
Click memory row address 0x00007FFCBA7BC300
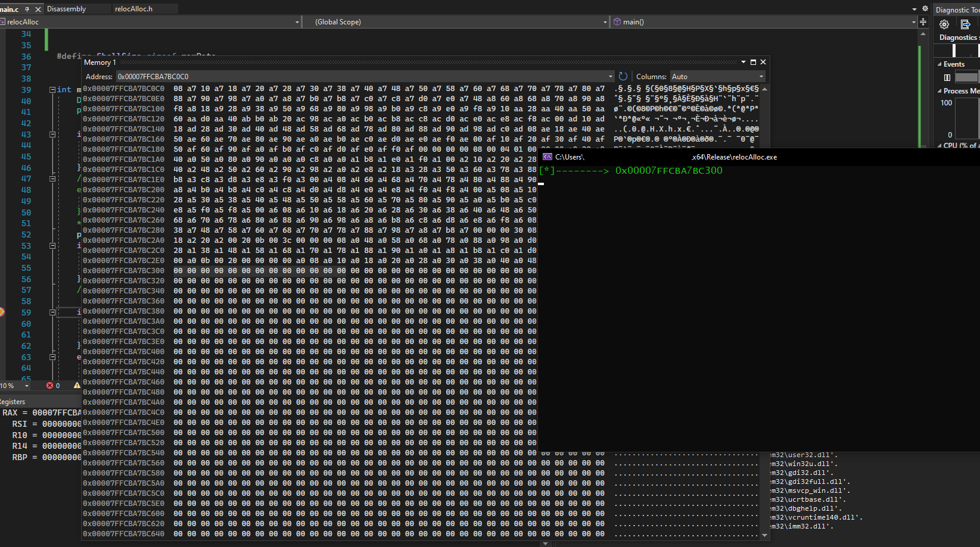123,270
